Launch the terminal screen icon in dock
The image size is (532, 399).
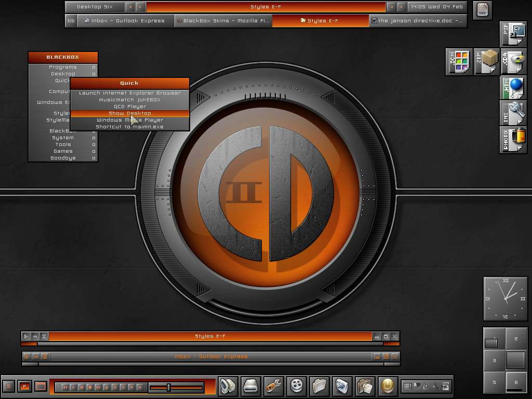pyautogui.click(x=342, y=386)
